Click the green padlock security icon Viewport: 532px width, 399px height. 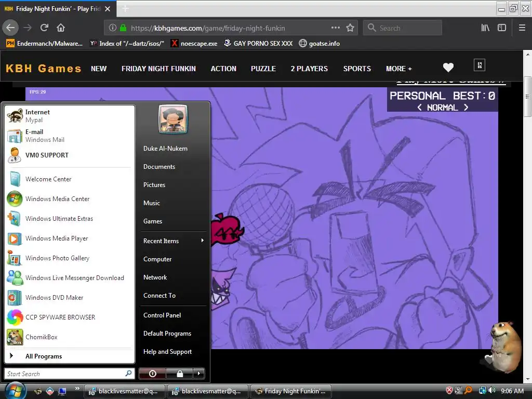(x=123, y=28)
